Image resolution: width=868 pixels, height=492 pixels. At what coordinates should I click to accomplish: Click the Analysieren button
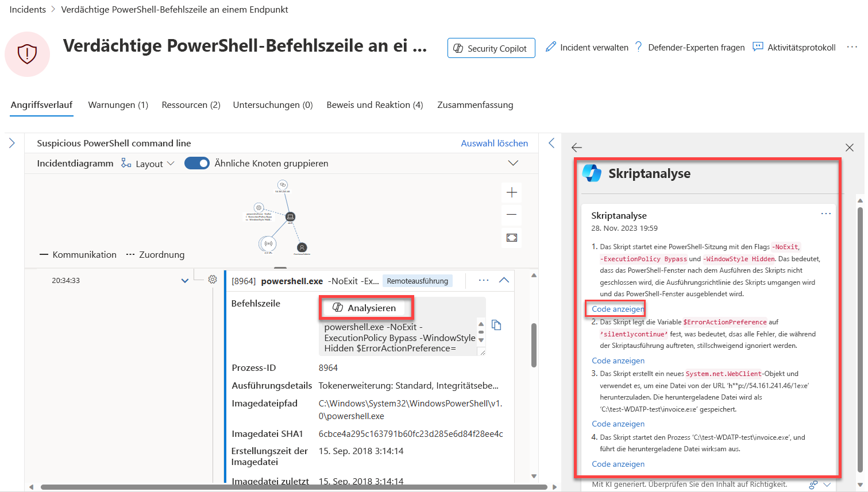pos(366,308)
